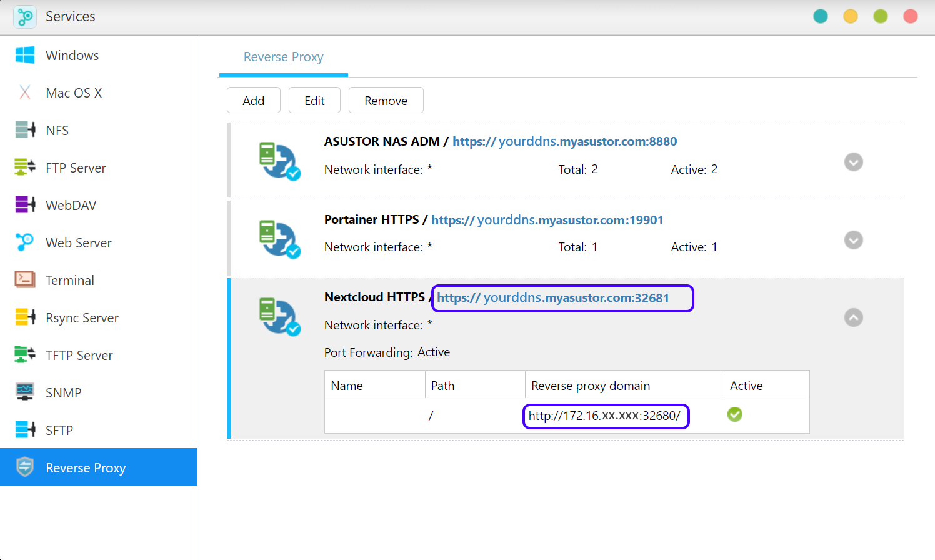Screen dimensions: 935x560
Task: Select Reverse Proxy in the sidebar
Action: (x=99, y=467)
